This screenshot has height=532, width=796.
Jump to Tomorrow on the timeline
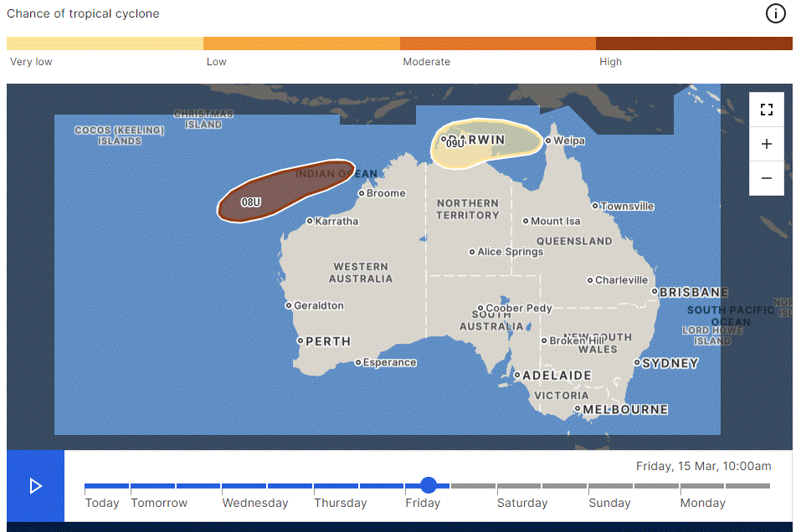pyautogui.click(x=159, y=503)
